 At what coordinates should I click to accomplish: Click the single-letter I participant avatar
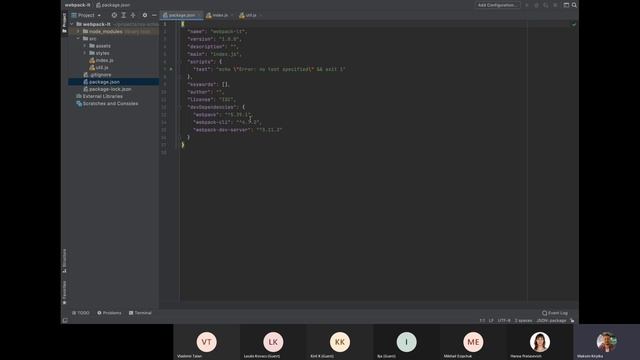(x=407, y=342)
